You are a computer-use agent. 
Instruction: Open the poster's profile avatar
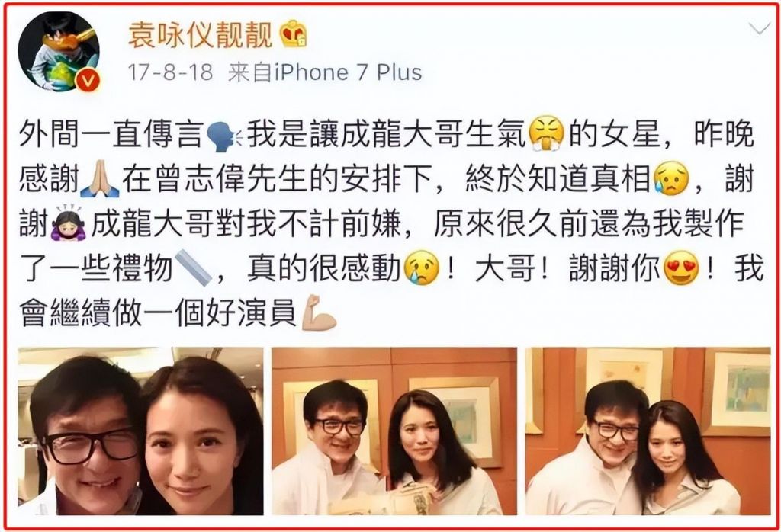[59, 53]
